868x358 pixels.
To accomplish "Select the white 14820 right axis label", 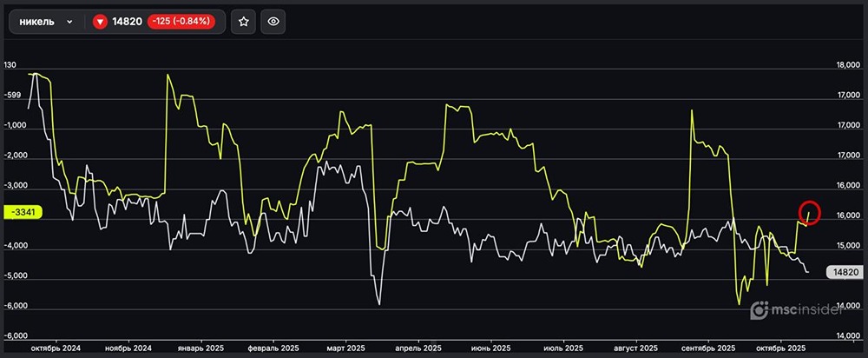I will click(845, 273).
